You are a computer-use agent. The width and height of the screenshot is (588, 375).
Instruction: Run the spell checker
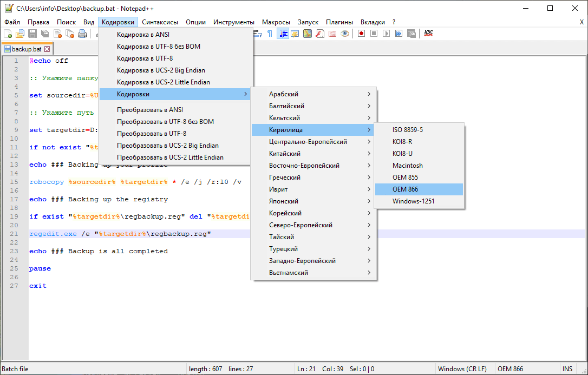(428, 33)
